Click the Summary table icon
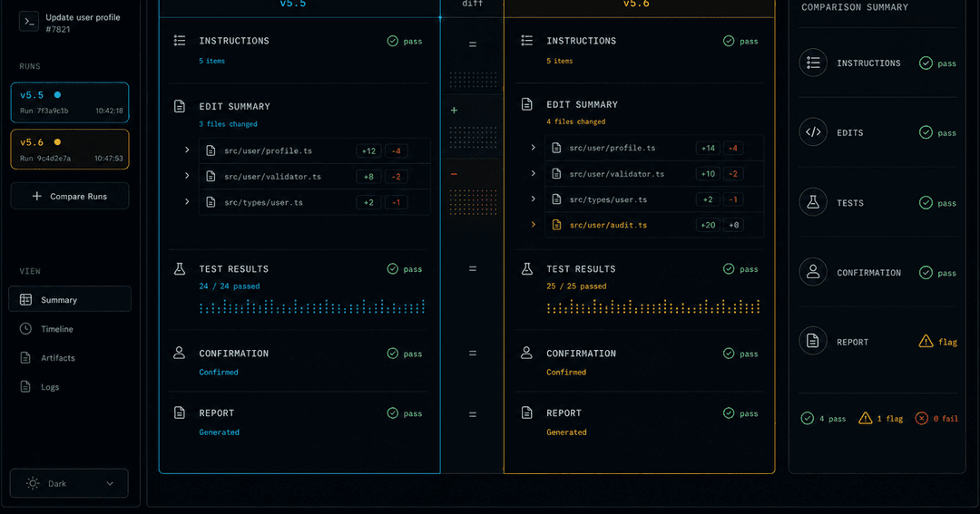 [25, 300]
